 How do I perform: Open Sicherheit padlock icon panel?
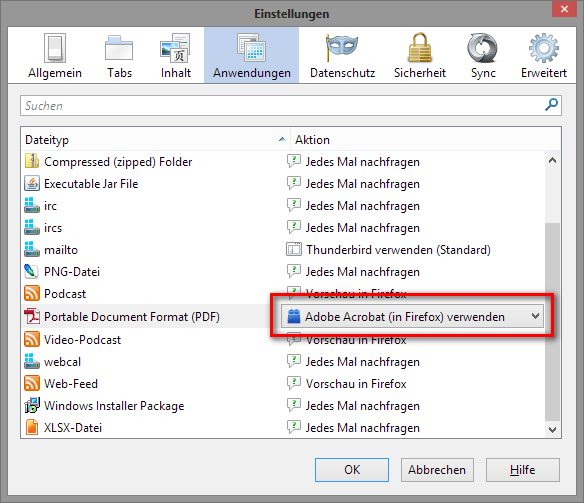[420, 47]
